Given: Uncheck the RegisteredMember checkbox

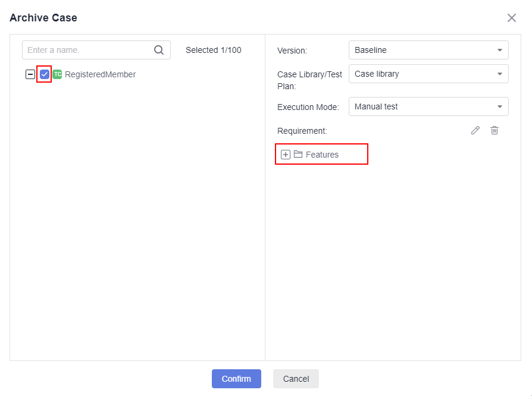Looking at the screenshot, I should point(45,74).
